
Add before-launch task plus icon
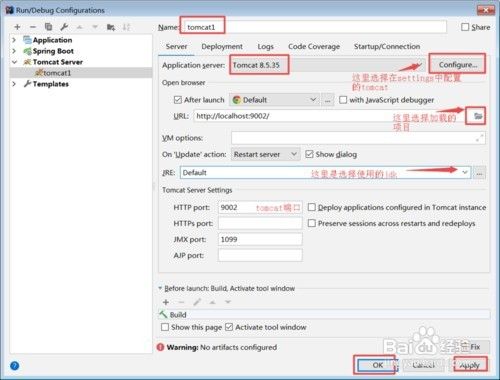pos(166,302)
